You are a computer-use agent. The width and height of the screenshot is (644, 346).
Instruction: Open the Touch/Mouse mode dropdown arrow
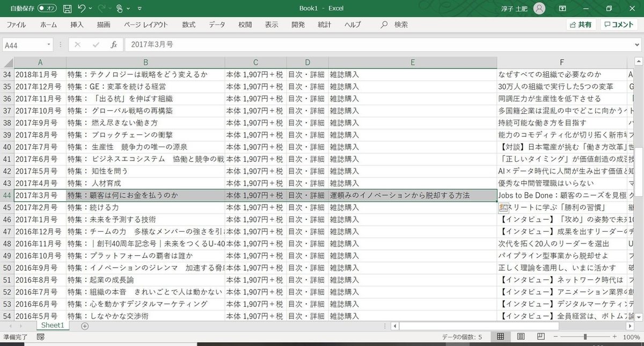[x=129, y=9]
